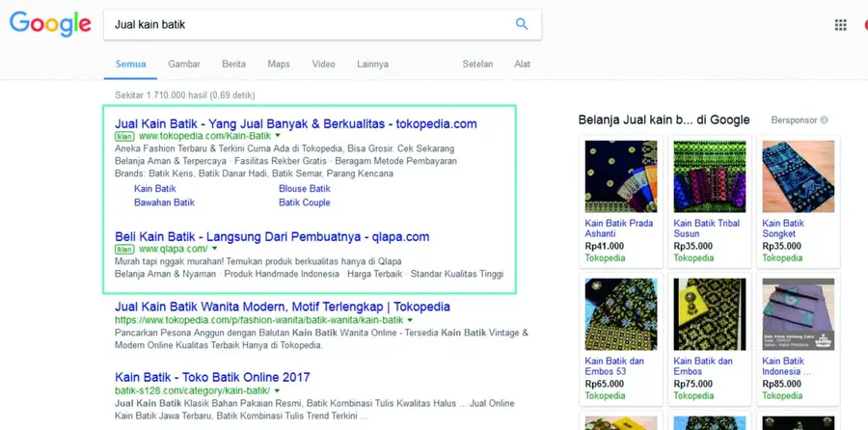Click the Kain Batik Songket product image
The width and height of the screenshot is (868, 430).
coord(799,176)
